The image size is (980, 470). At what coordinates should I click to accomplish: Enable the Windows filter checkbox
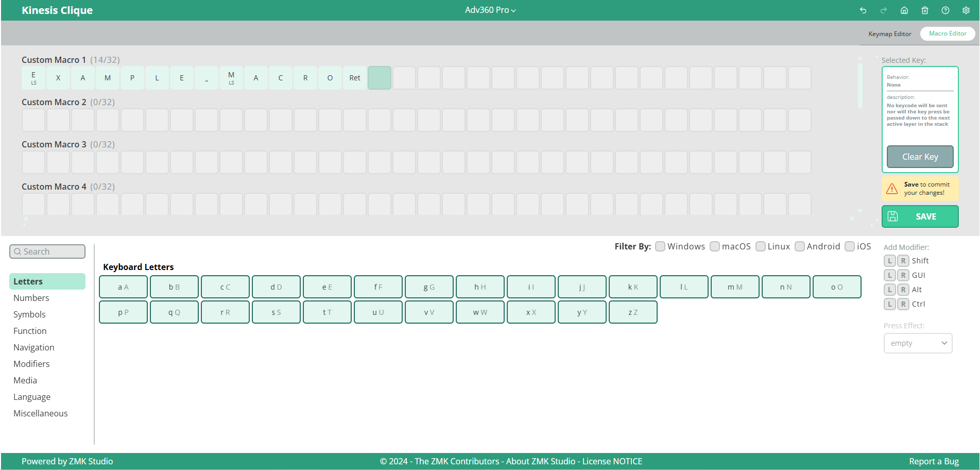660,246
